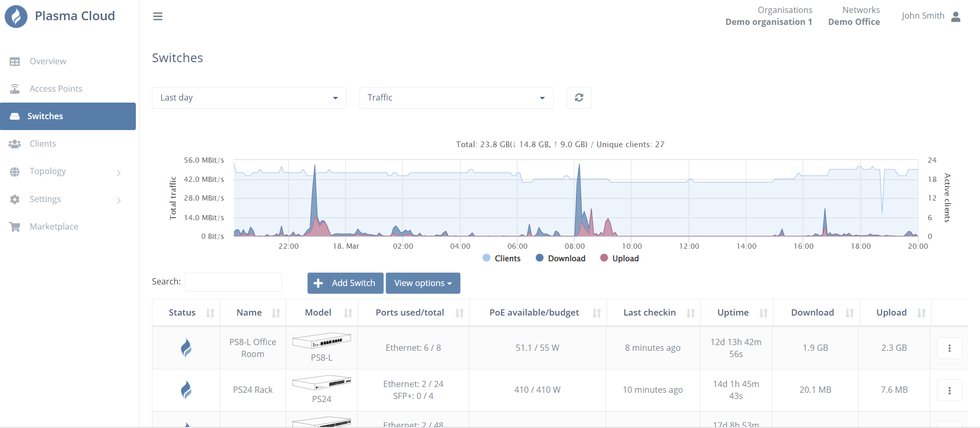Open the View options dropdown
980x428 pixels.
pos(423,283)
